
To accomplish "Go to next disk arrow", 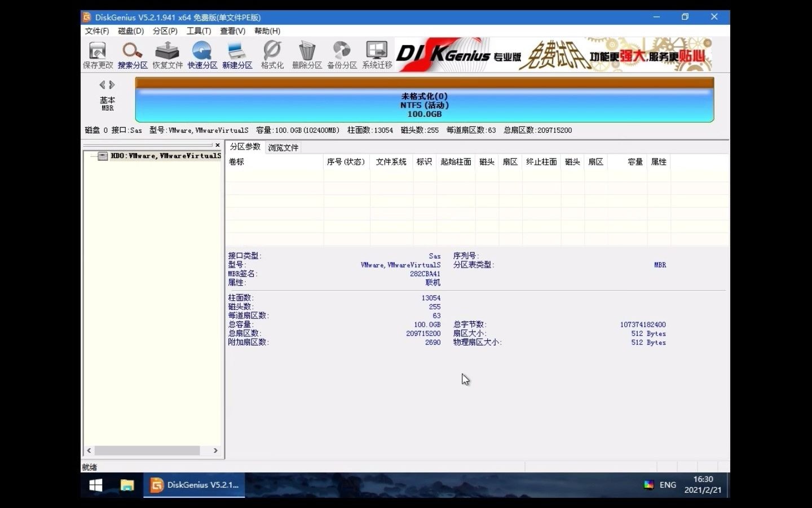I will pos(112,85).
